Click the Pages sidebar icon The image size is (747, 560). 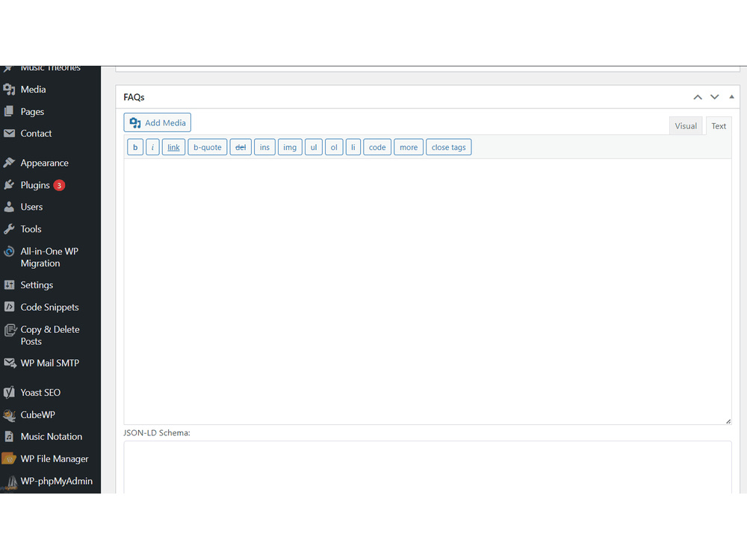point(9,111)
